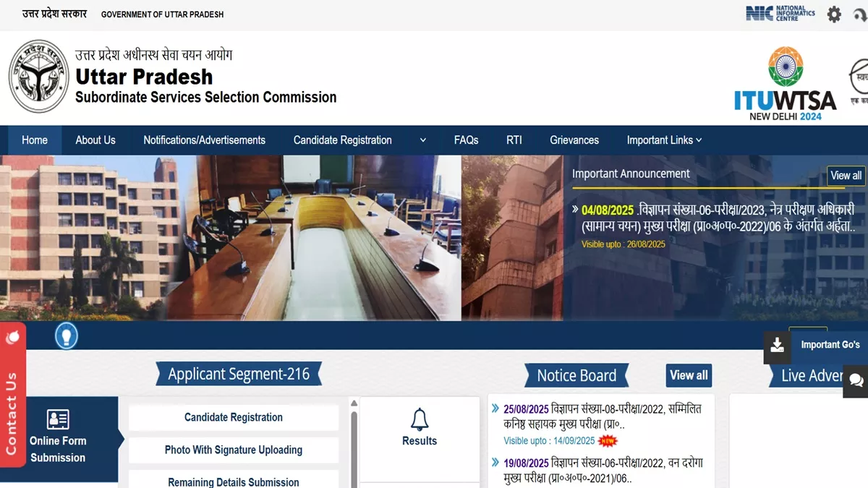
Task: Click the light bulb icon
Action: pyautogui.click(x=67, y=335)
